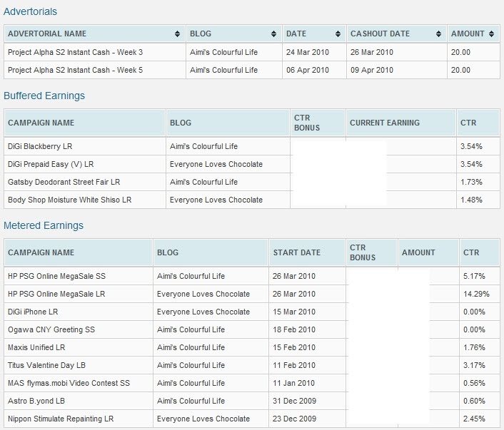Click the Buffered Earnings section heading

point(44,96)
